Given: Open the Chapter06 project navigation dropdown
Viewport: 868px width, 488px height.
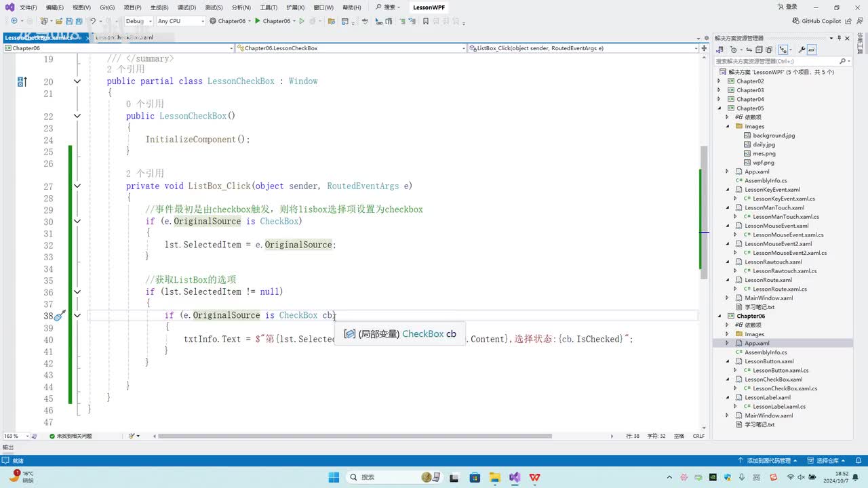Looking at the screenshot, I should click(118, 48).
